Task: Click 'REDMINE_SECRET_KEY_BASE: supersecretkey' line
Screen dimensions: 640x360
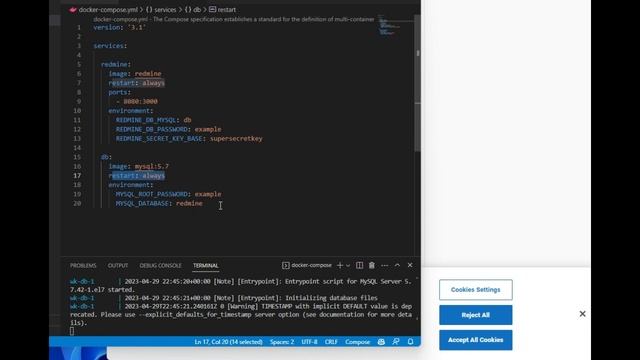Action: point(189,138)
